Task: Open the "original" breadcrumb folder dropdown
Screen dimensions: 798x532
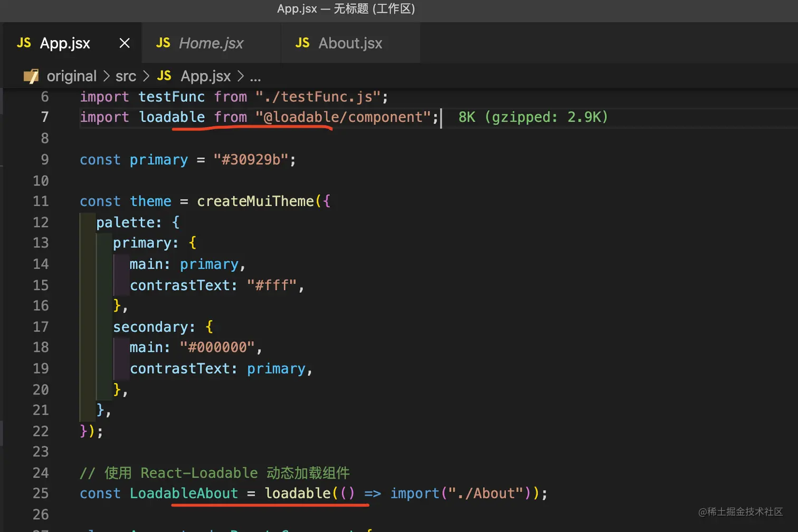Action: pyautogui.click(x=71, y=77)
